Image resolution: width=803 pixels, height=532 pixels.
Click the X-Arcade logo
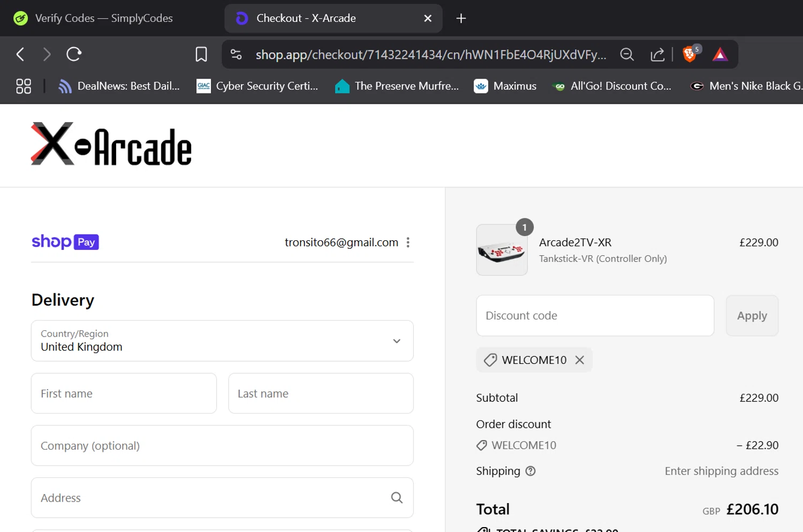tap(111, 144)
